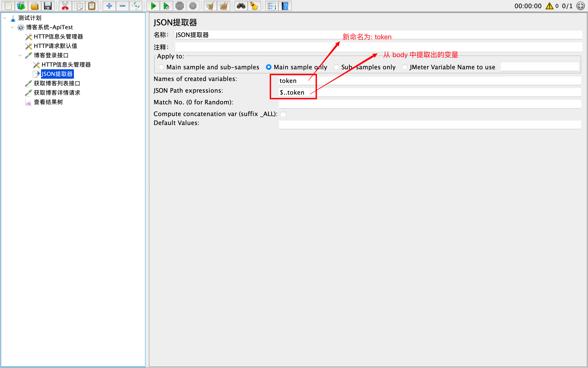This screenshot has width=588, height=368.
Task: Click the Match No. input field
Action: pyautogui.click(x=430, y=104)
